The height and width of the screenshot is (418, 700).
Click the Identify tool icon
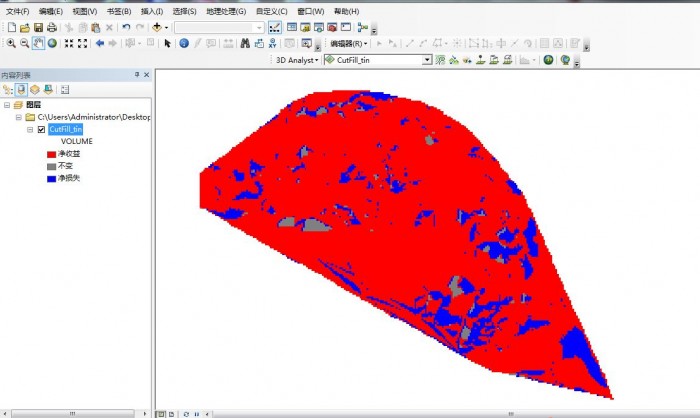[183, 43]
